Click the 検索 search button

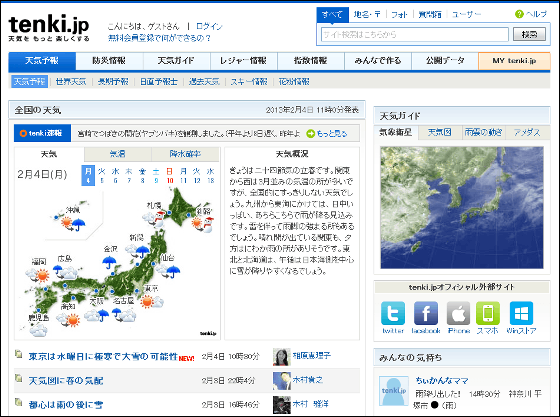pos(529,35)
